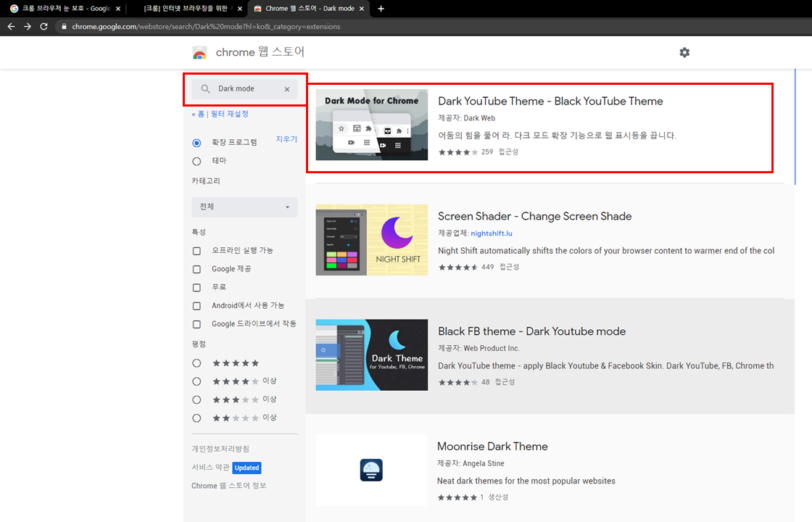
Task: Click the chrome 웹 스토어 header title
Action: 260,52
